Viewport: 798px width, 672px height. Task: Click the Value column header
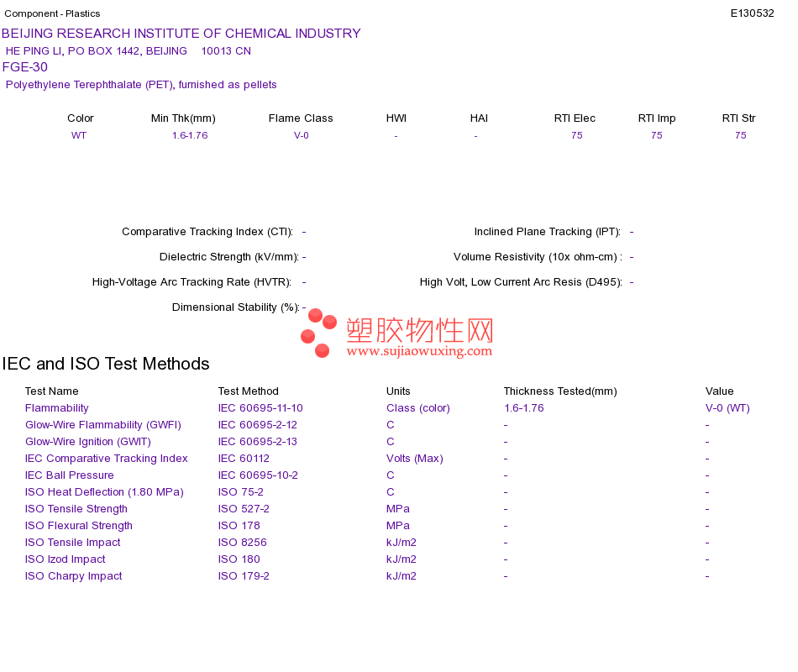[x=719, y=391]
